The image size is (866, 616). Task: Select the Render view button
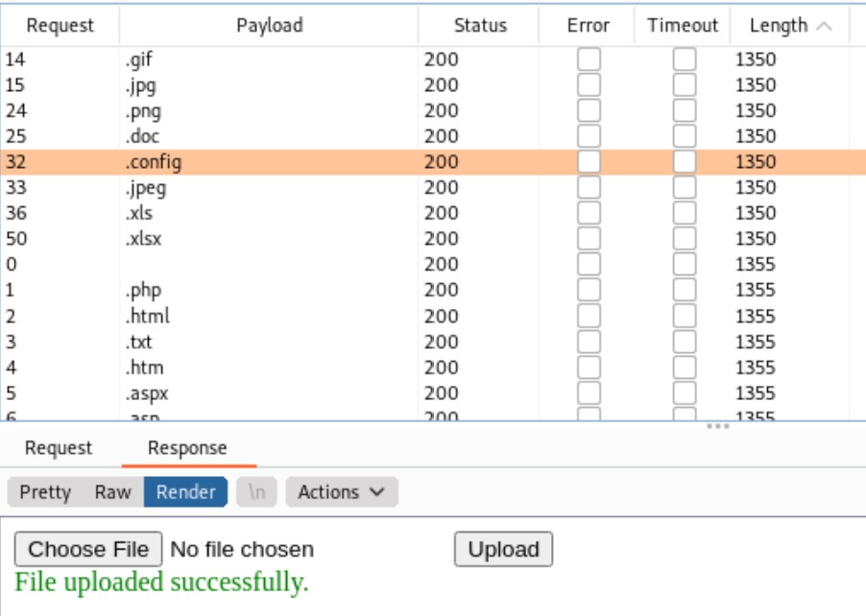pos(185,492)
